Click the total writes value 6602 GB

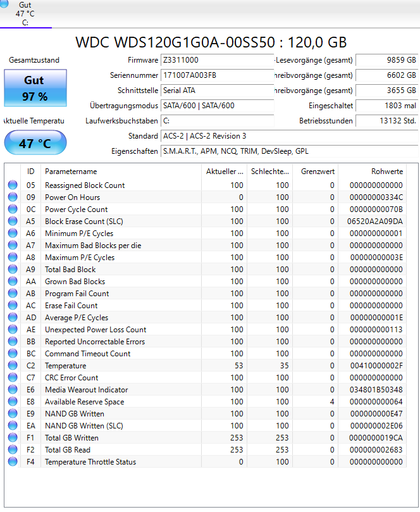[x=386, y=75]
